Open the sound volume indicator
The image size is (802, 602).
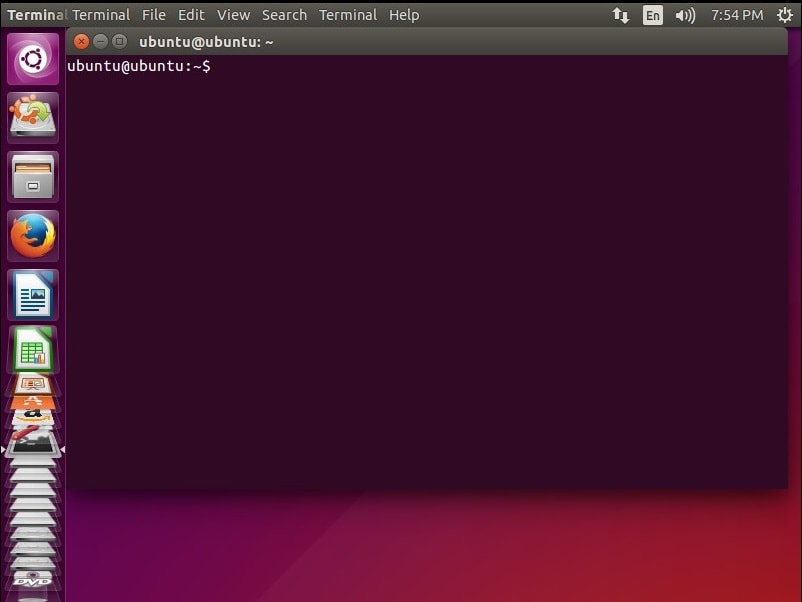(685, 15)
